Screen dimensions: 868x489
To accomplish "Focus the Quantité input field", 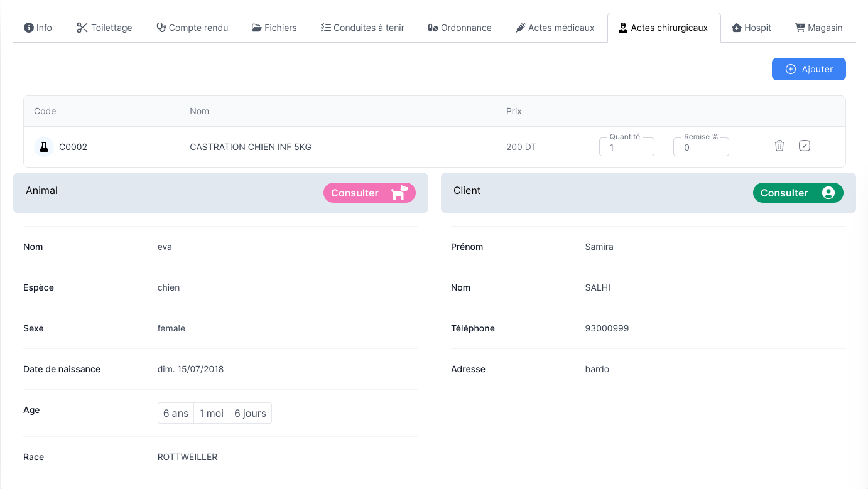I will pos(627,148).
